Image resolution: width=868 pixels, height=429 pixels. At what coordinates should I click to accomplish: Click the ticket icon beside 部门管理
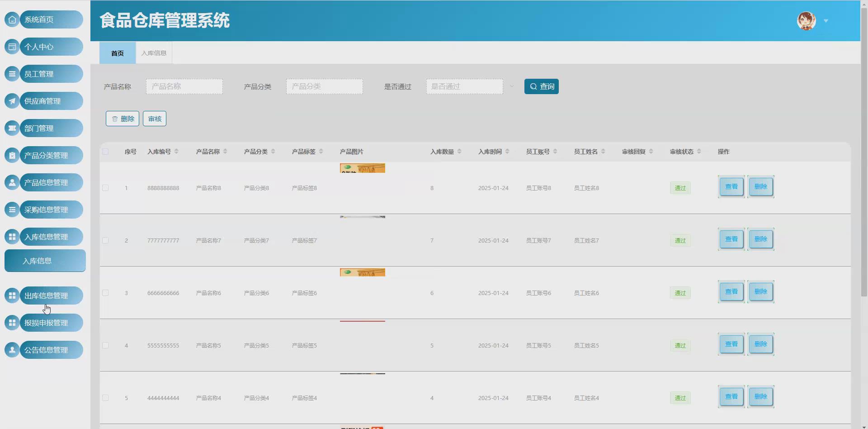[x=12, y=128]
